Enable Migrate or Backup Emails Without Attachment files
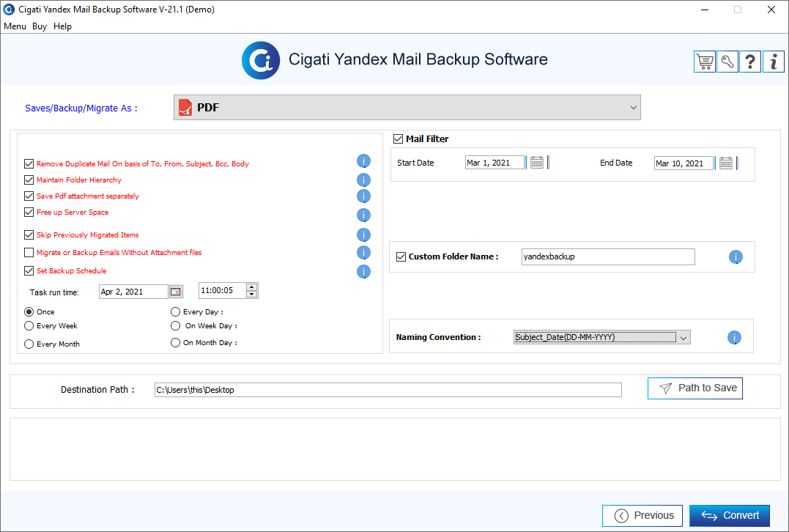Viewport: 789px width, 532px height. (x=29, y=252)
